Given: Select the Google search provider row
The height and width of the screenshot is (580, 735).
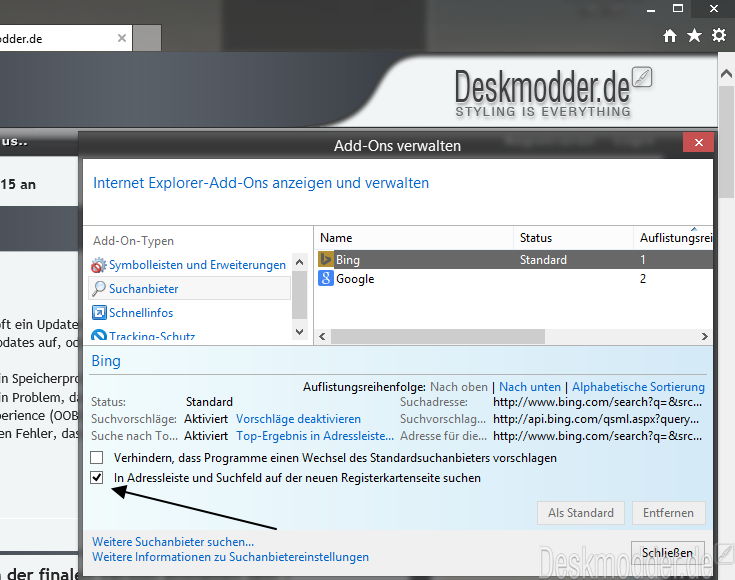Looking at the screenshot, I should [x=513, y=279].
